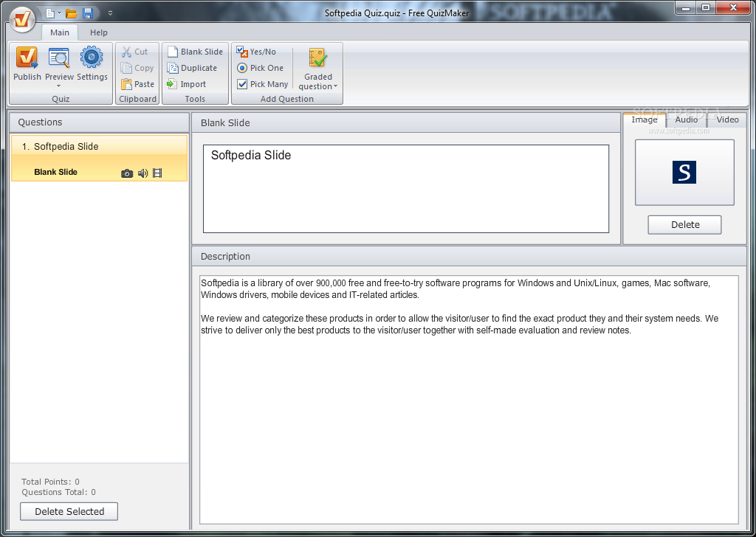Close the Free QuizMaker window

click(x=733, y=7)
